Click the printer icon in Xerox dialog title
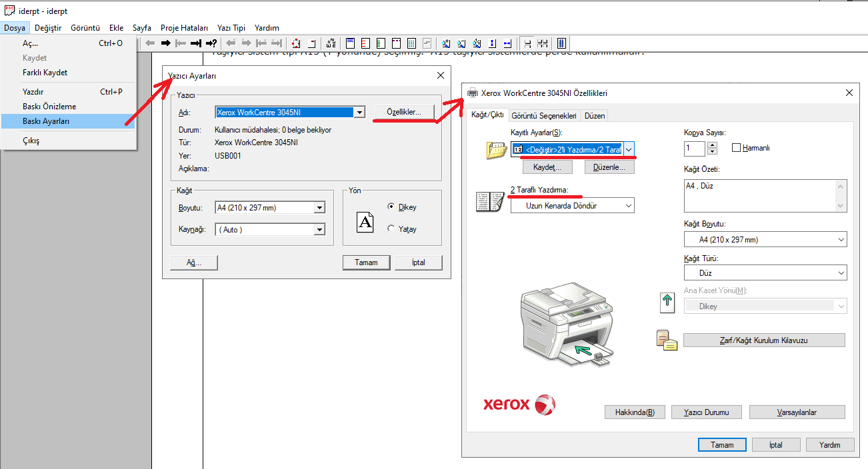Viewport: 868px width, 469px height. 473,93
